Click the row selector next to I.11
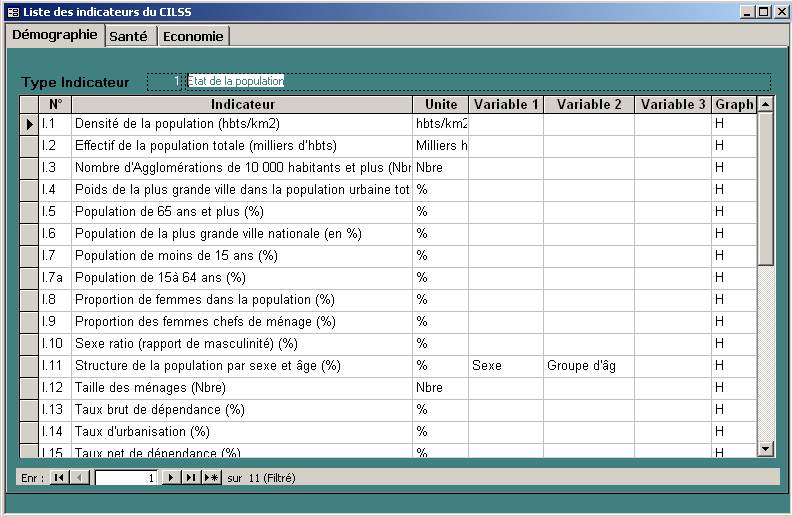Screen dimensions: 792x517 pos(29,366)
